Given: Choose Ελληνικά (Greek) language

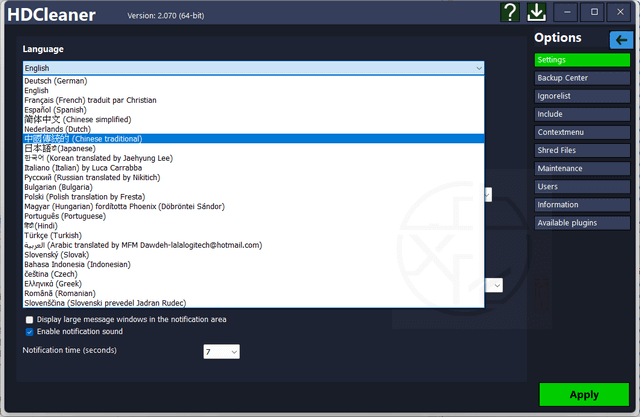Looking at the screenshot, I should click(x=253, y=284).
